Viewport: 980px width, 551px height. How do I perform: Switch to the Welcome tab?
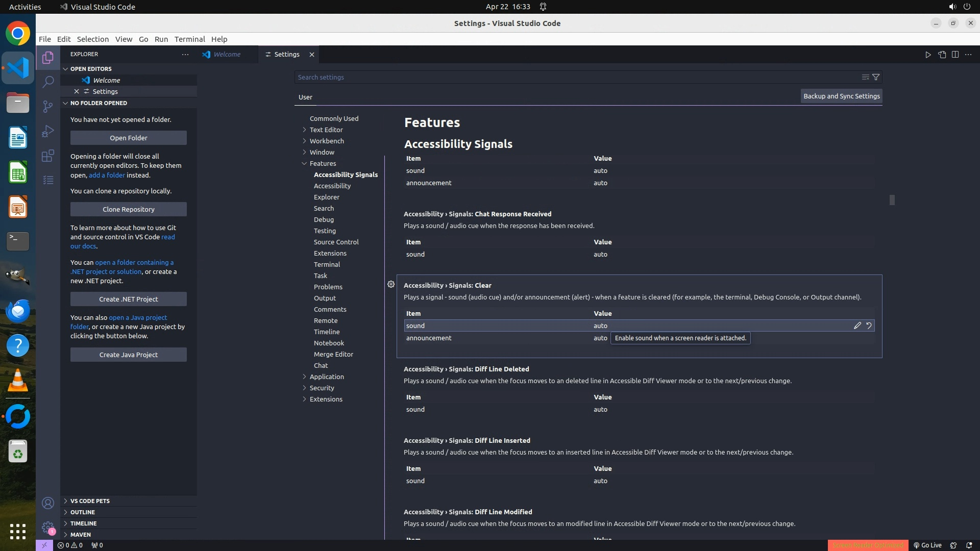pos(227,54)
